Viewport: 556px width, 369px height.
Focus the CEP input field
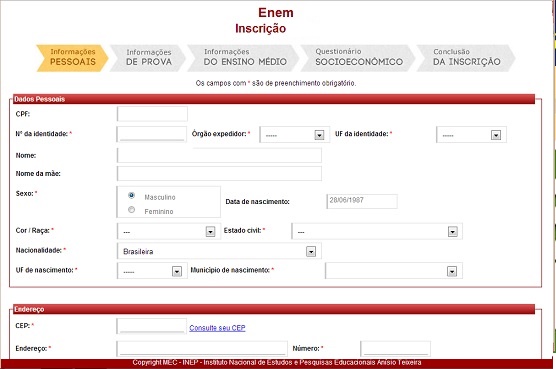coord(152,326)
